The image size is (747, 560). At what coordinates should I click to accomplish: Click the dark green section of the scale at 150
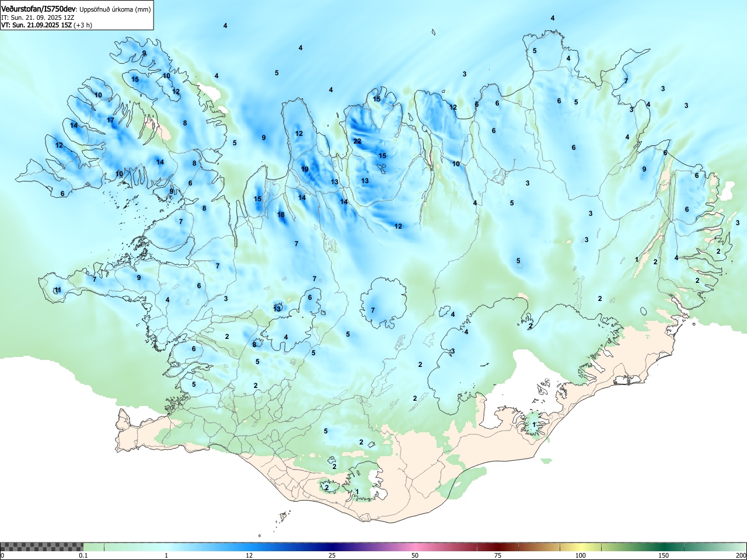[664, 547]
